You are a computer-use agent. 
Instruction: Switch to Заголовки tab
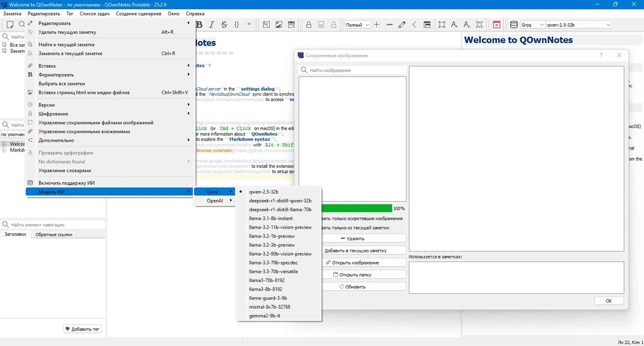tap(15, 234)
